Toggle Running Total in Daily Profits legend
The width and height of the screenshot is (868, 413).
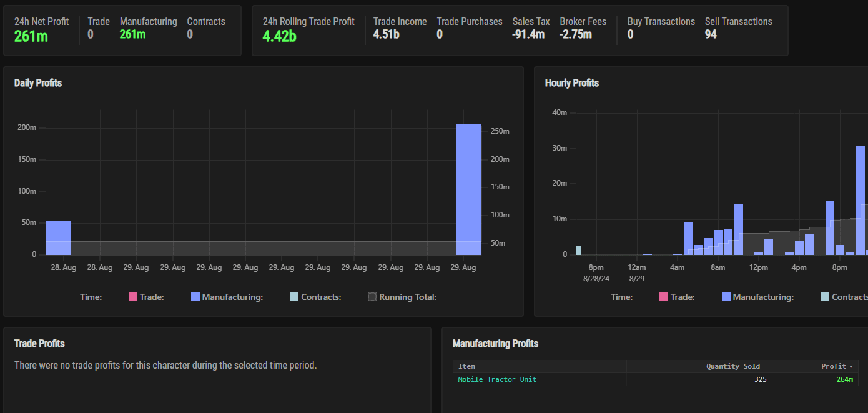tap(372, 297)
